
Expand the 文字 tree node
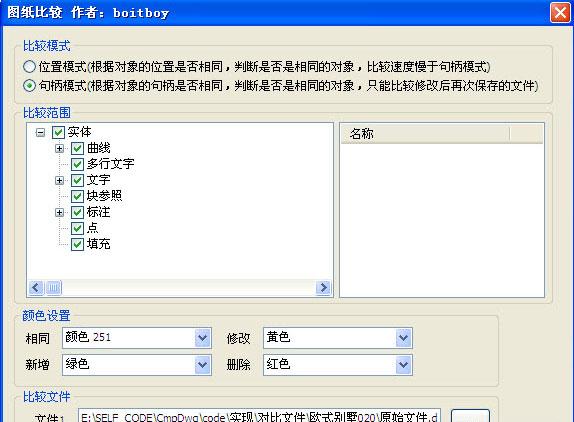59,180
